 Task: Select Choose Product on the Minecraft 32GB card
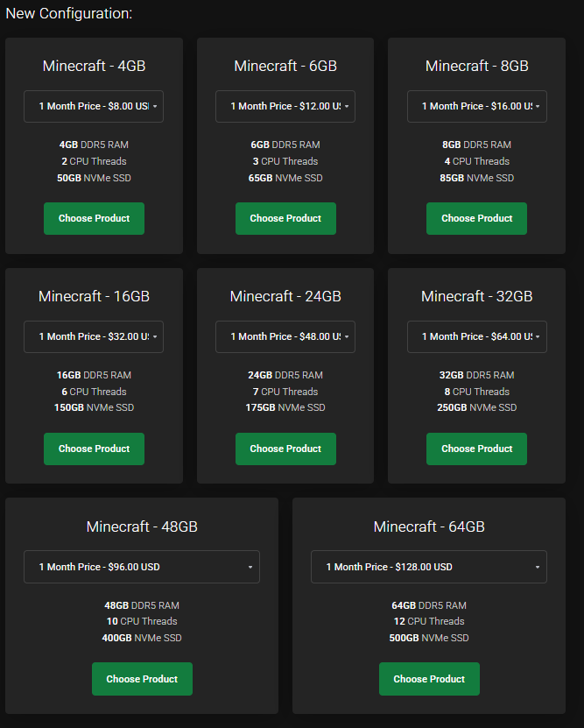476,449
